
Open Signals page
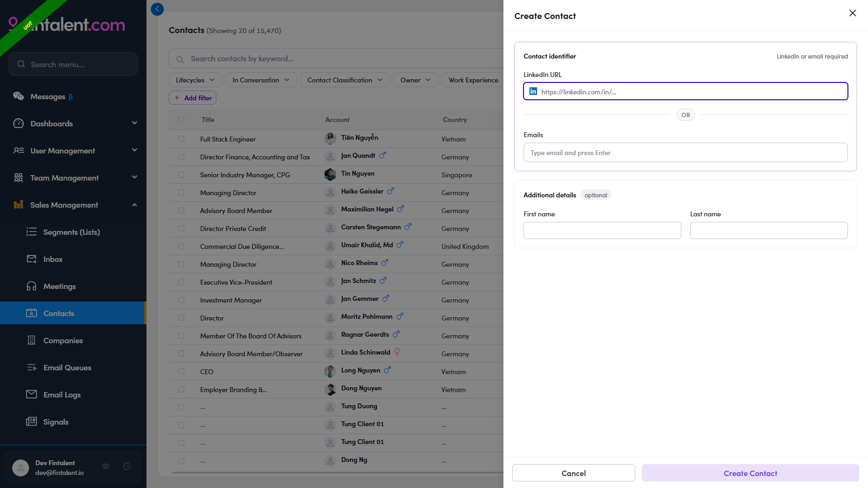[x=56, y=422]
